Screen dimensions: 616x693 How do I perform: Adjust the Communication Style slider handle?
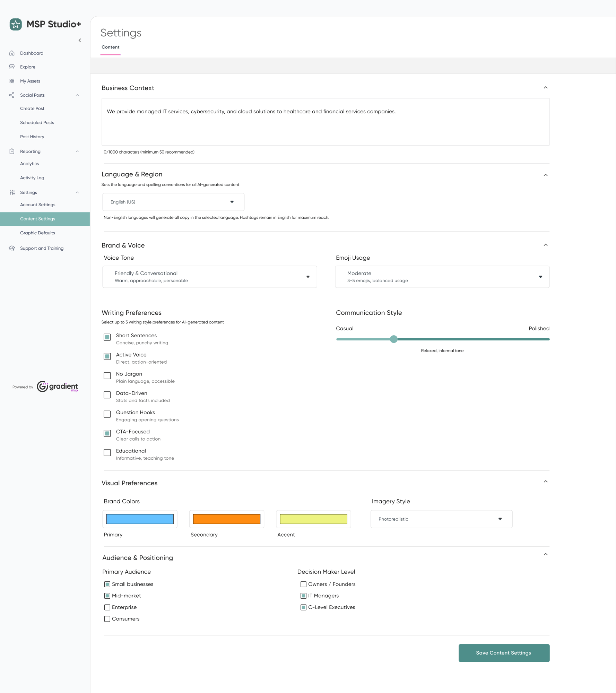393,339
